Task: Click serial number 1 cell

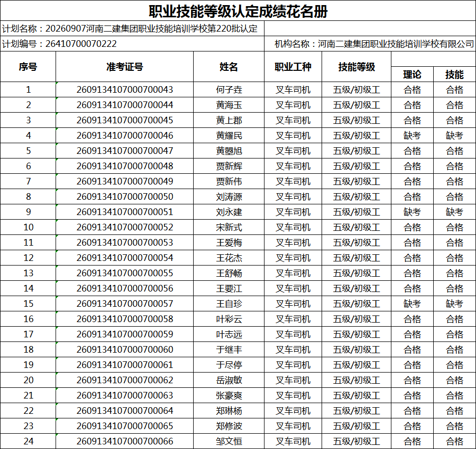Action: 28,90
